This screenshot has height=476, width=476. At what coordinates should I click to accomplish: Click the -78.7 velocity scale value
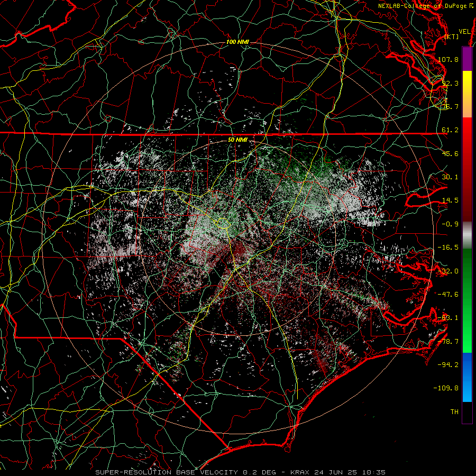448,342
